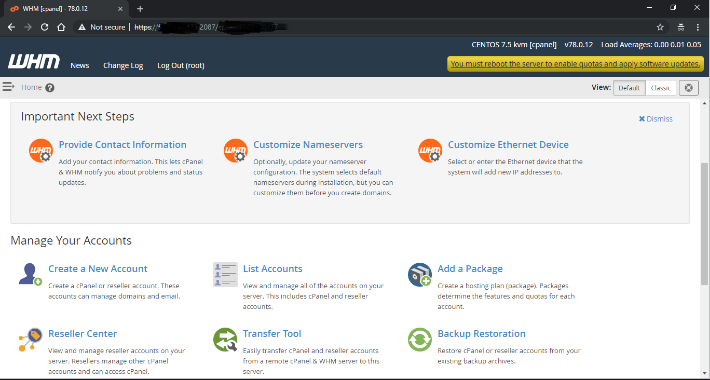This screenshot has height=380, width=710.
Task: Expand the sidebar navigation menu toggle
Action: pyautogui.click(x=8, y=87)
